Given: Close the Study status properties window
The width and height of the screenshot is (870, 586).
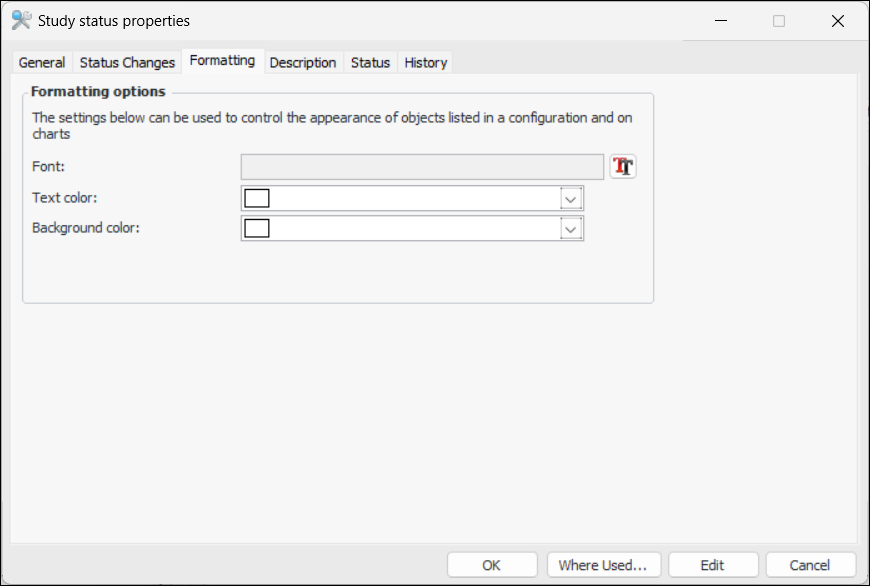Looking at the screenshot, I should point(838,21).
